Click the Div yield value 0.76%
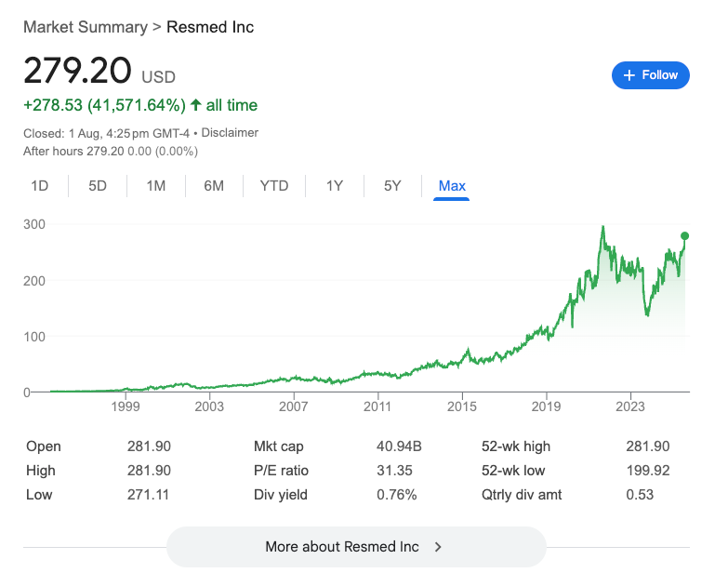728x586 pixels. pos(396,495)
